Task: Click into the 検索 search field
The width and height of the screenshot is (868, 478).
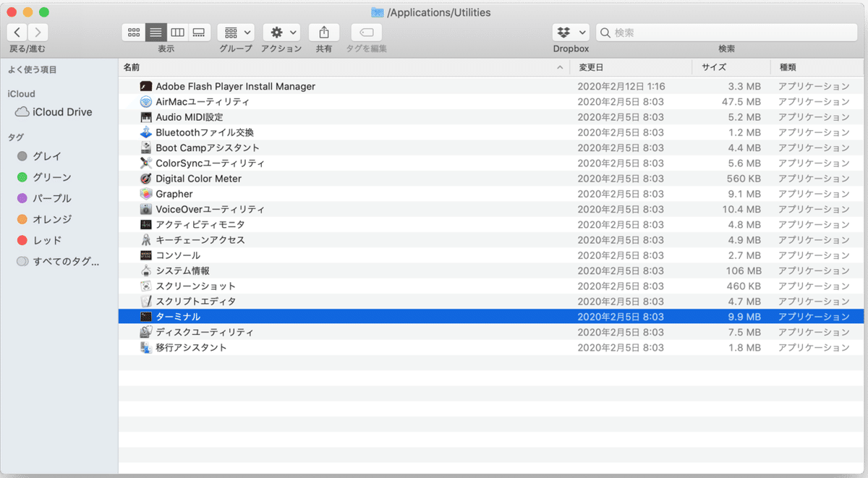Action: [x=728, y=33]
